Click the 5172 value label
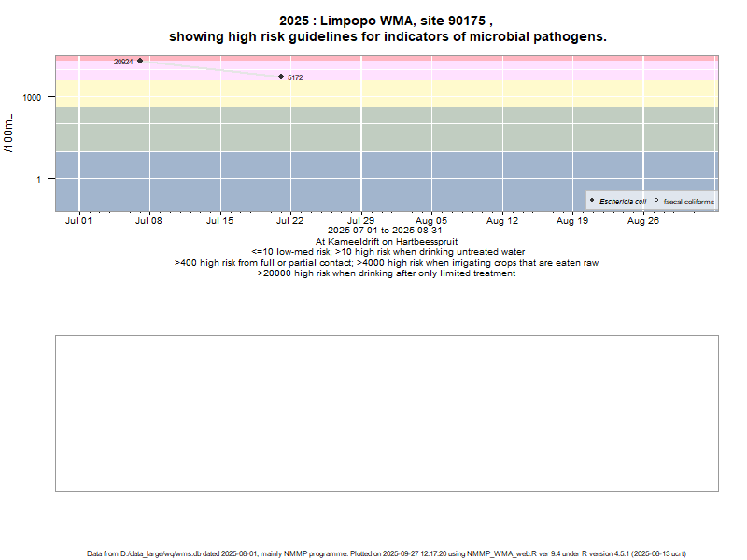The image size is (747, 560). [x=295, y=77]
